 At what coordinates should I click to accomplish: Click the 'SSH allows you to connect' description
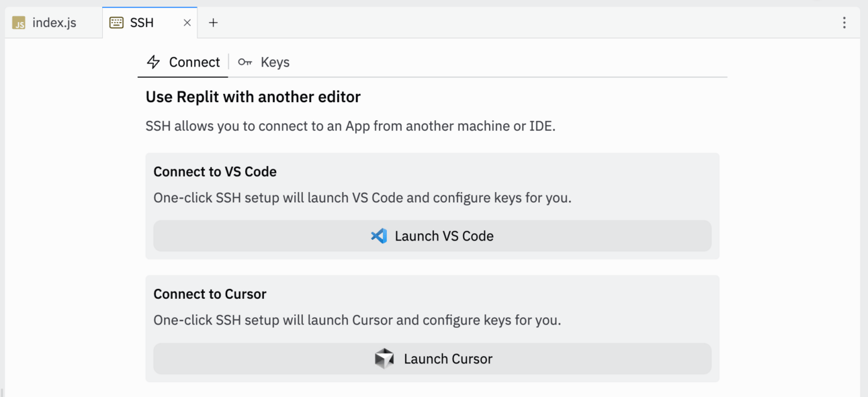click(351, 126)
